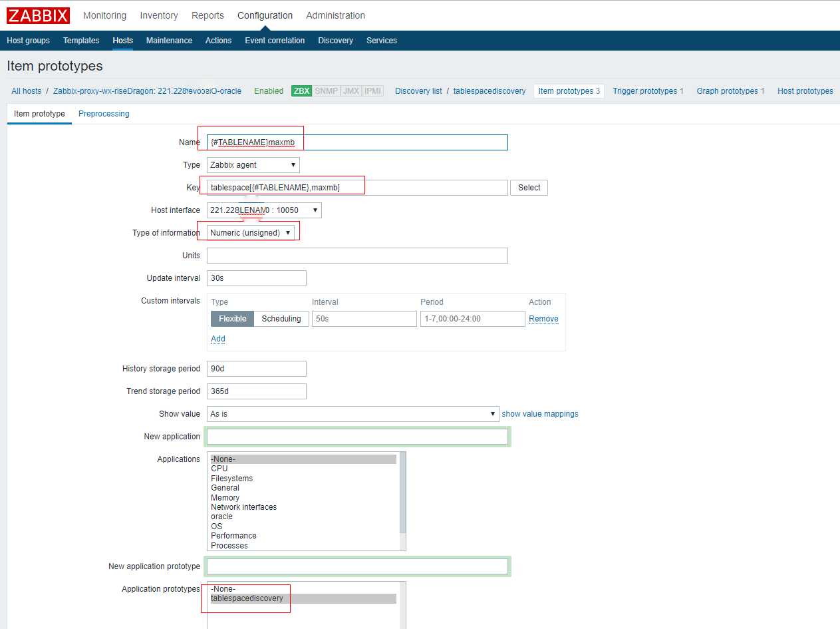
Task: Click the Enabled status link
Action: tap(269, 91)
